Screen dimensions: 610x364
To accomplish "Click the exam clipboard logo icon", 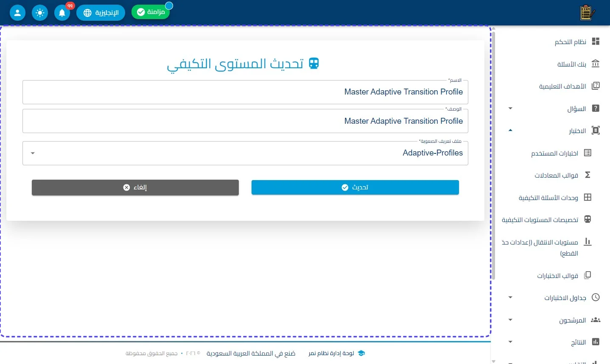I will pyautogui.click(x=587, y=13).
